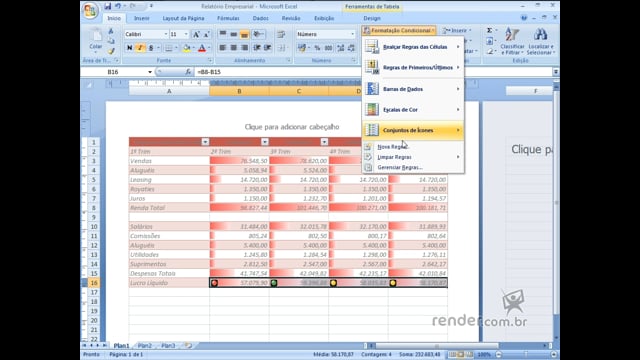The image size is (640, 360).
Task: Toggle italic formatting
Action: click(140, 48)
